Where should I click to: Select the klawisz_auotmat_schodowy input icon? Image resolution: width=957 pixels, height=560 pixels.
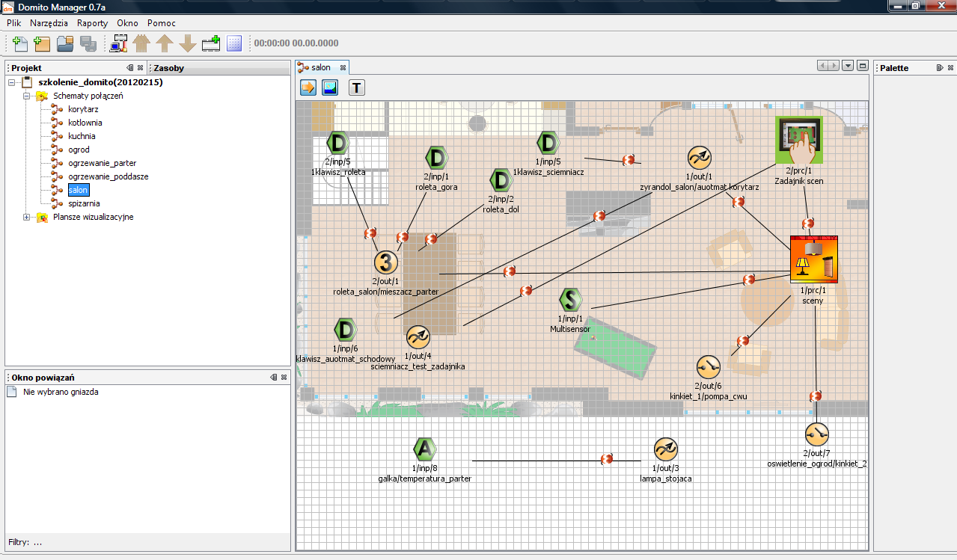point(345,330)
